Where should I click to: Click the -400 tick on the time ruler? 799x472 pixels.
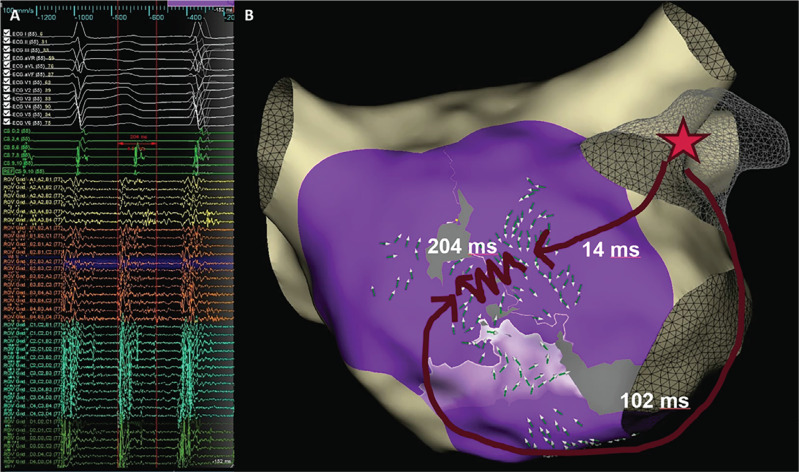pos(193,19)
